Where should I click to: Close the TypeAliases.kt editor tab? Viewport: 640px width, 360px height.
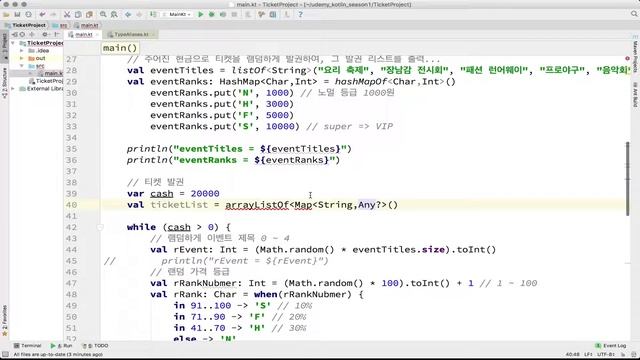coord(153,35)
